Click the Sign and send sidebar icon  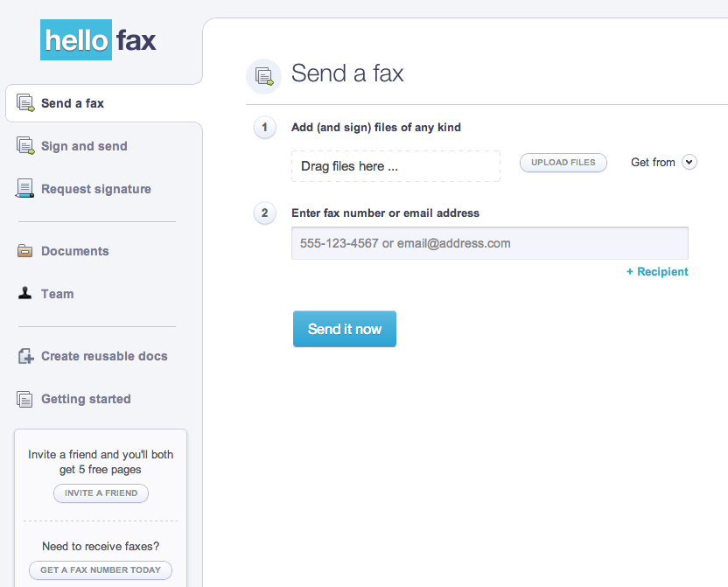(25, 146)
